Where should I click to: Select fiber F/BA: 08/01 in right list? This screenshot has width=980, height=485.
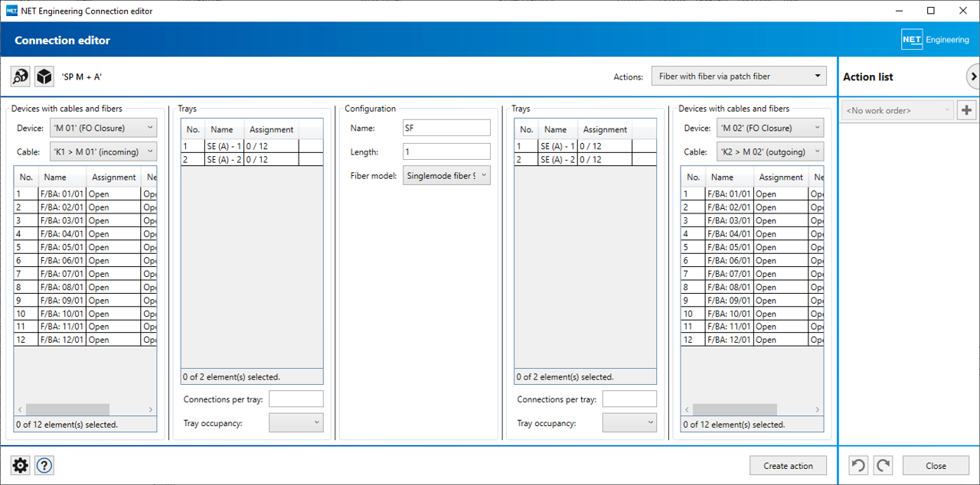point(753,287)
